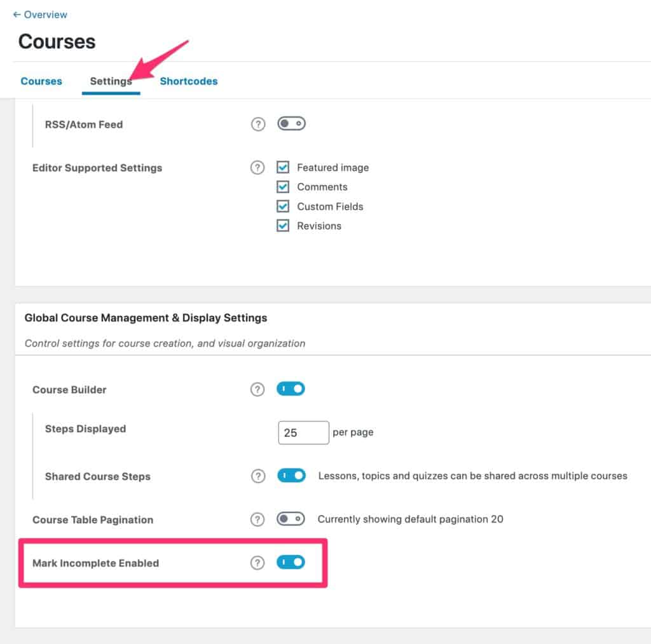Click the Courses page title

tap(57, 41)
